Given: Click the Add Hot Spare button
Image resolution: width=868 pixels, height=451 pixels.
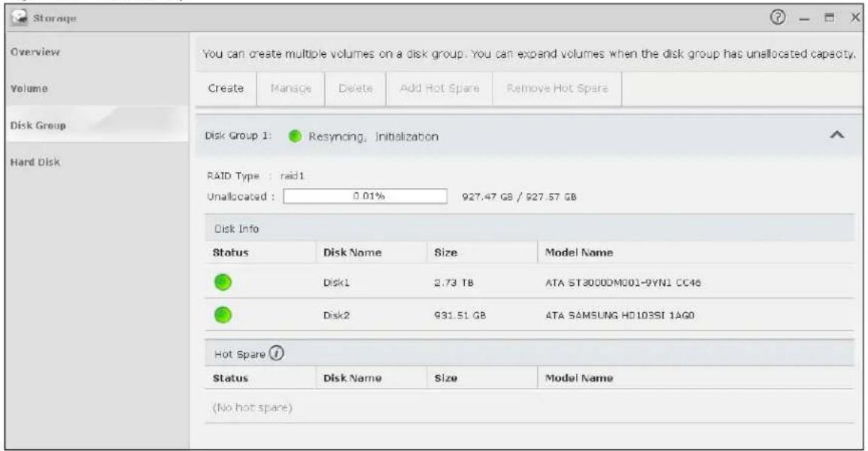Looking at the screenshot, I should [439, 89].
